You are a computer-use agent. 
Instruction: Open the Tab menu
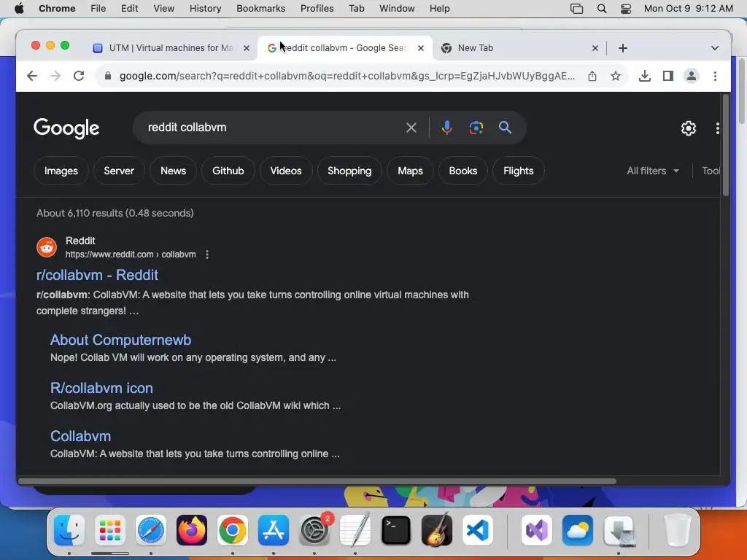pyautogui.click(x=356, y=9)
